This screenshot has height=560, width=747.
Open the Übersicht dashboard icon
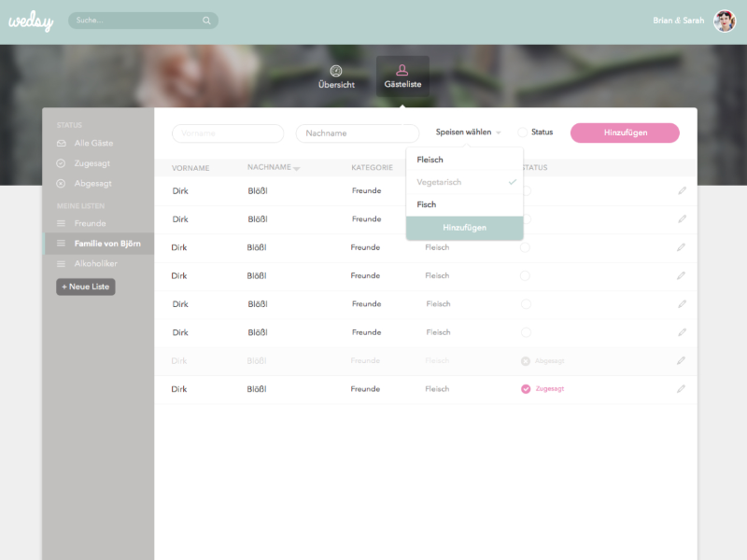pos(336,71)
